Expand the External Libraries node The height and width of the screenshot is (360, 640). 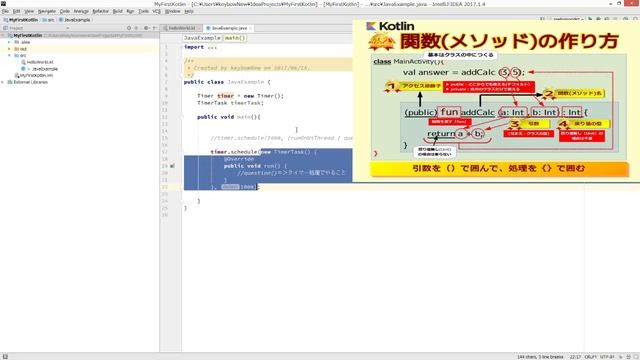coord(3,82)
